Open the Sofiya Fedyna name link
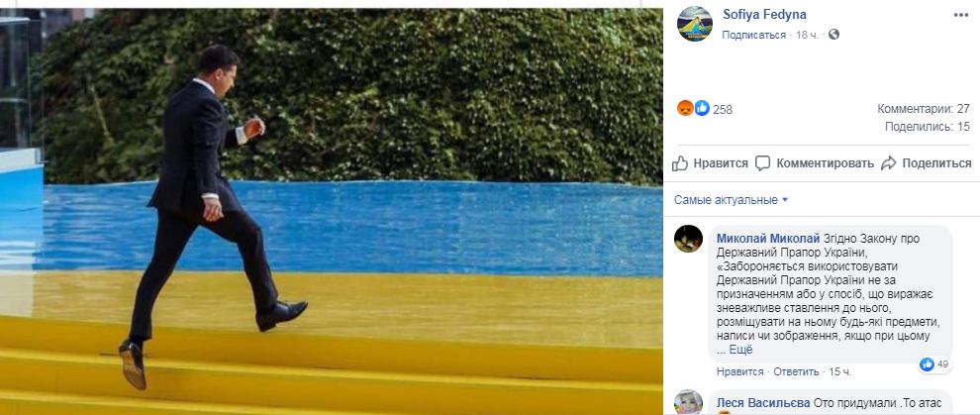The image size is (980, 415). tap(764, 15)
